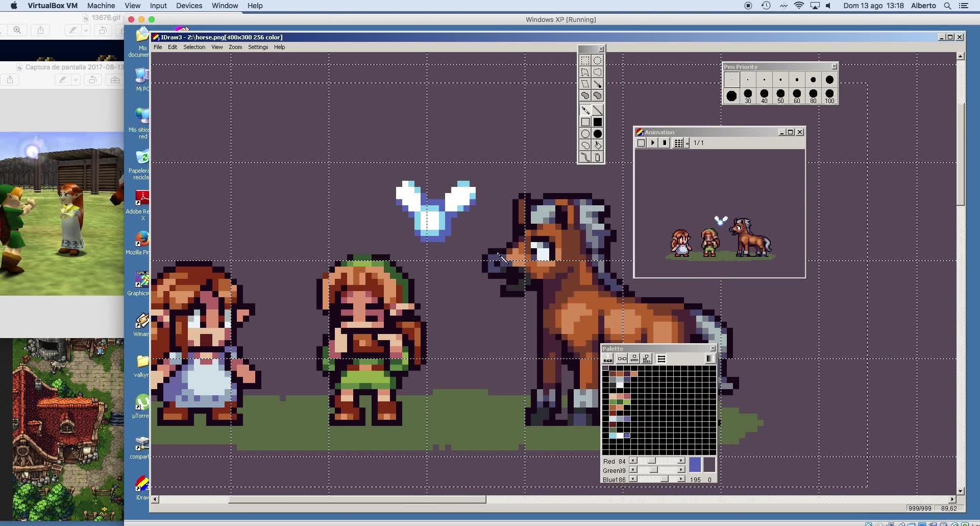This screenshot has width=980, height=526.
Task: Open the animation frame grid dropdown
Action: click(687, 144)
